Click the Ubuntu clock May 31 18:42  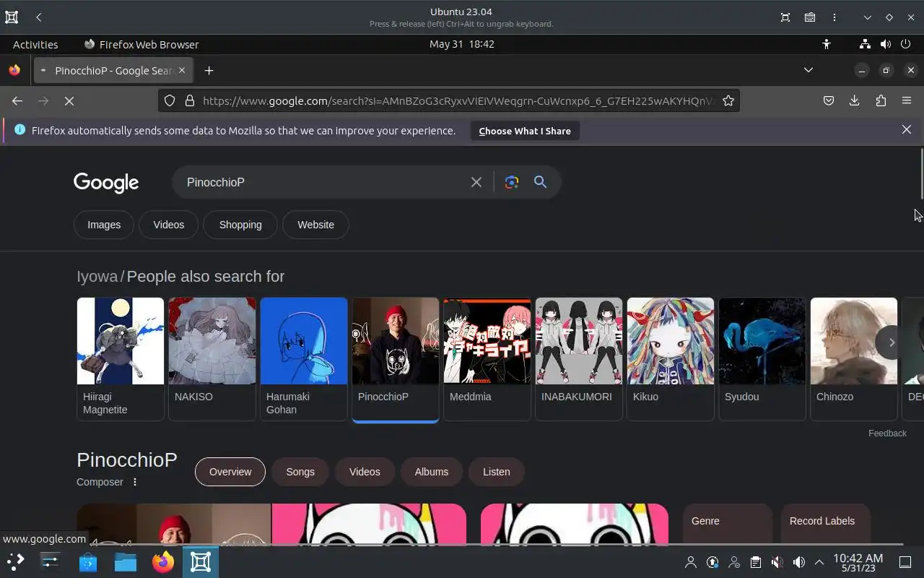click(462, 44)
